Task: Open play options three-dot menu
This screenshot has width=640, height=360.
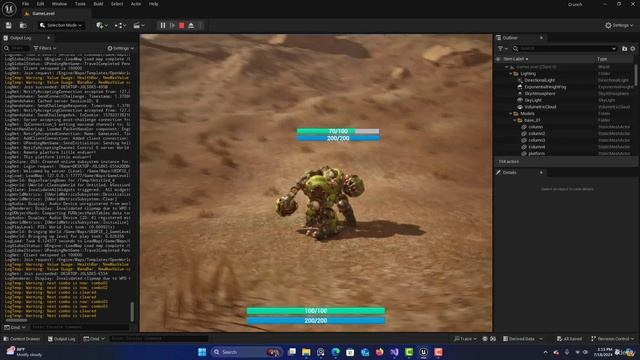Action: pos(200,25)
